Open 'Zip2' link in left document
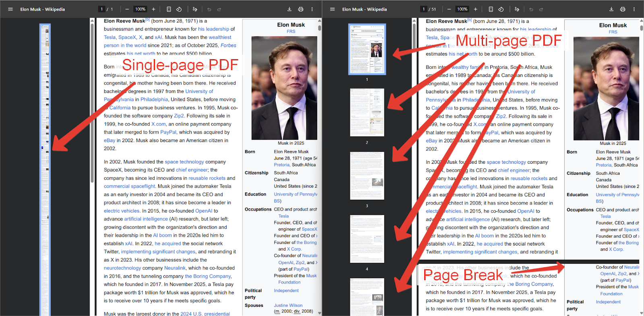 [179, 116]
